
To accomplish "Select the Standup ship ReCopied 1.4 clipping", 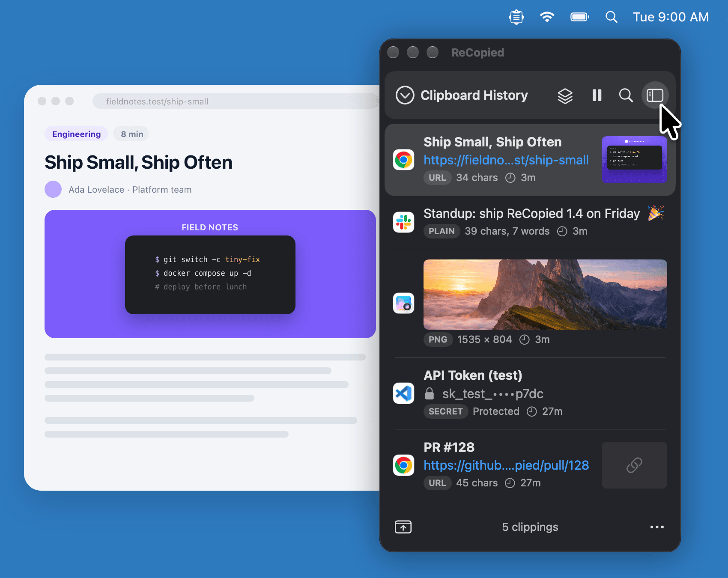I will [530, 222].
